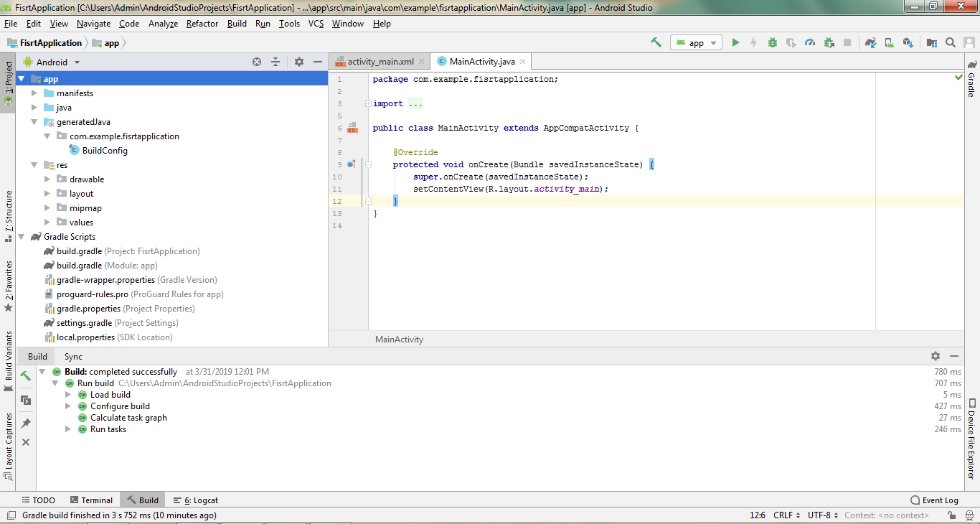
Task: Open the CRLF line separator selector
Action: coord(787,515)
